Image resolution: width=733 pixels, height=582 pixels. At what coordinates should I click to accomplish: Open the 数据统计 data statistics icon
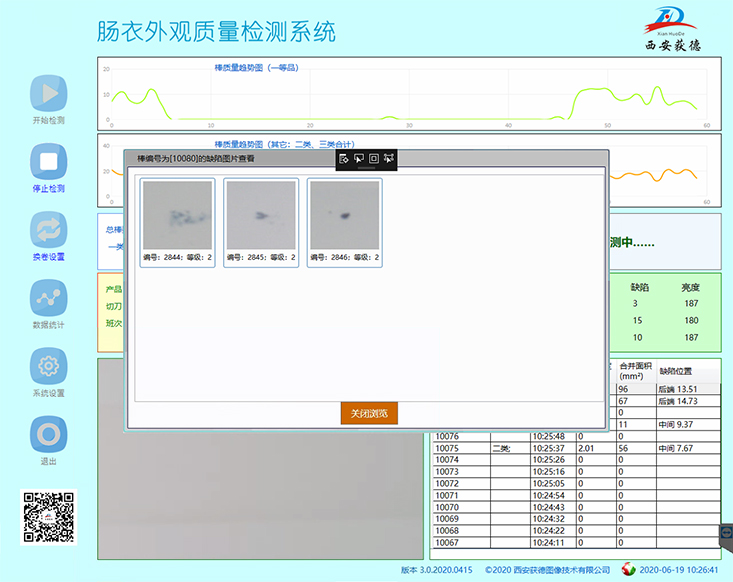(x=48, y=298)
